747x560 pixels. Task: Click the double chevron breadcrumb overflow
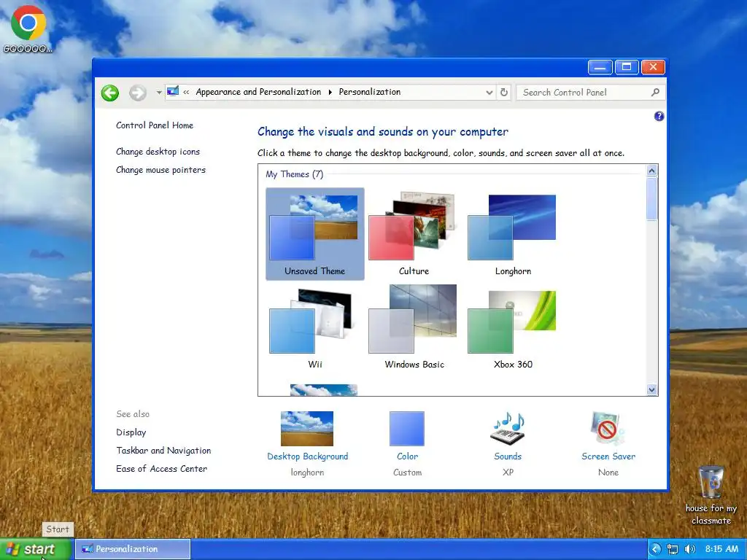pyautogui.click(x=186, y=93)
